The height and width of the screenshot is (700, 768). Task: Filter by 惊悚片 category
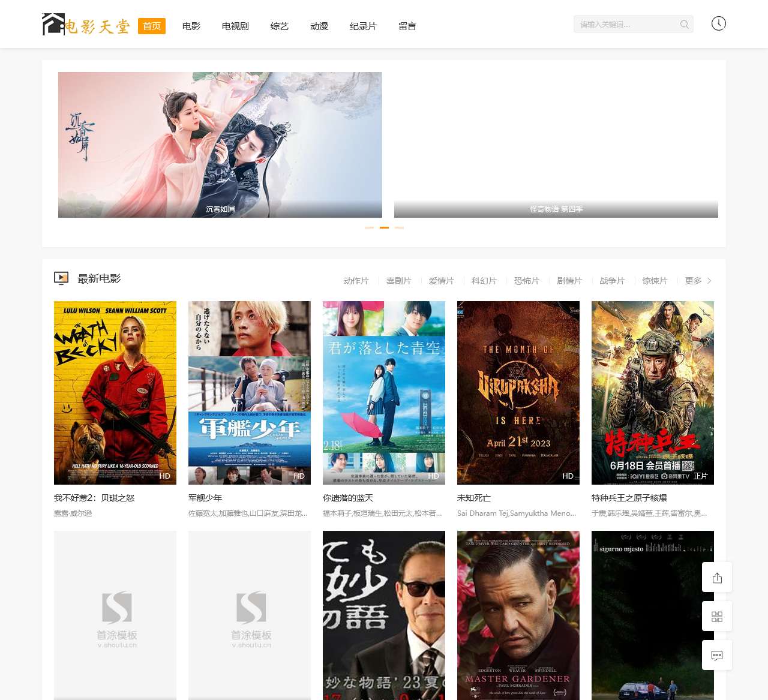654,281
